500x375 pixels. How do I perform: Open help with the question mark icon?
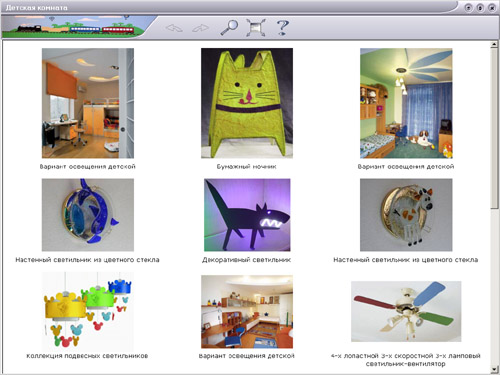point(282,27)
